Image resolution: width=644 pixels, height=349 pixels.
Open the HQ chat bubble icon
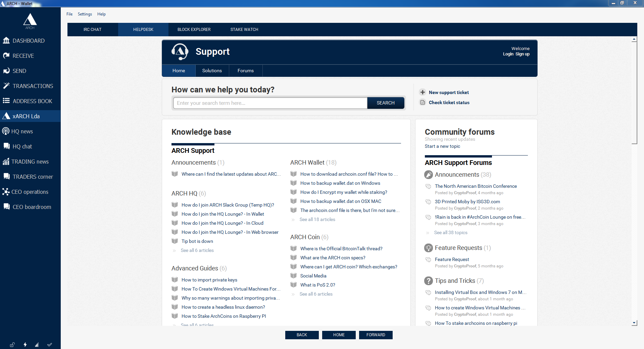click(x=6, y=146)
